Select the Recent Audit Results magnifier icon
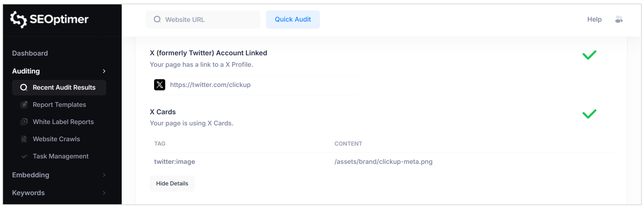The width and height of the screenshot is (644, 209). tap(24, 87)
